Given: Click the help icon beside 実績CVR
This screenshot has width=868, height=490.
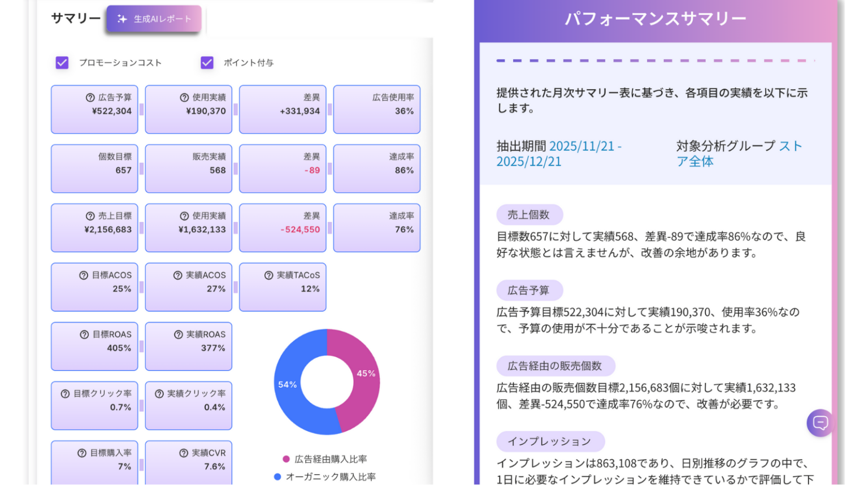Looking at the screenshot, I should pyautogui.click(x=183, y=453).
